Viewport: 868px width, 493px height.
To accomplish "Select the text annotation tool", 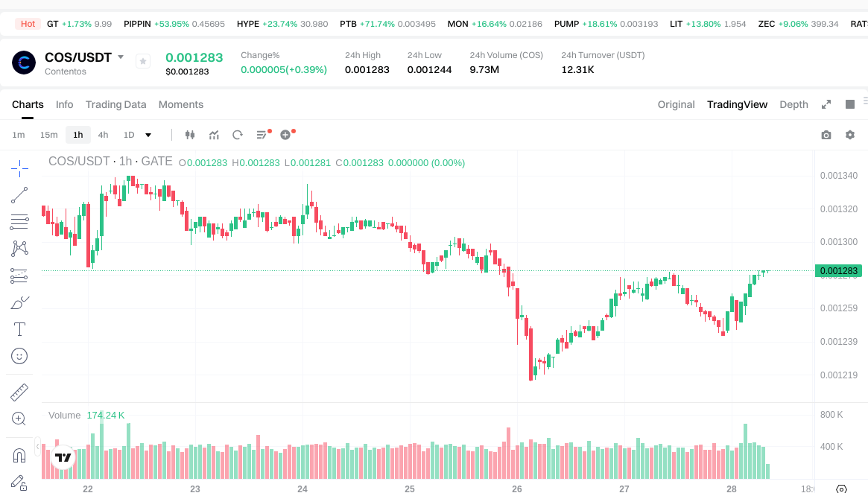I will pyautogui.click(x=19, y=329).
